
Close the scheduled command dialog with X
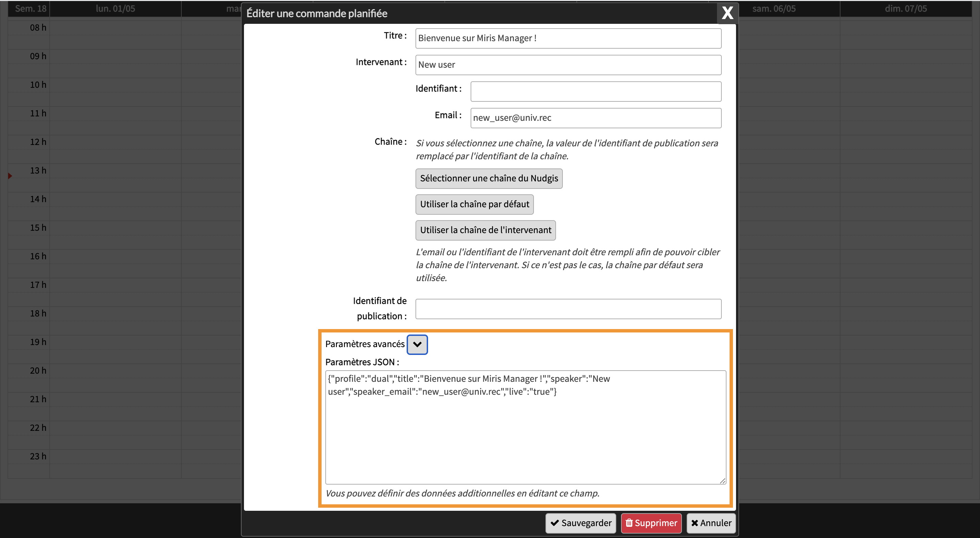pyautogui.click(x=727, y=13)
